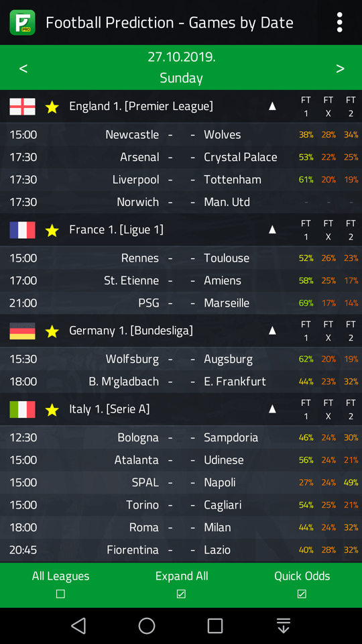Uncheck the Expand All checkbox
This screenshot has width=362, height=644.
(181, 594)
